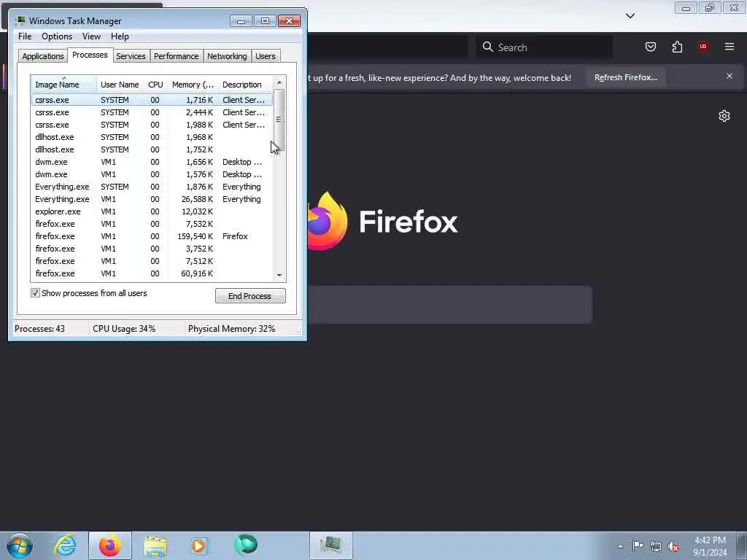
Task: Select firefox.exe row using 159,540 K
Action: pyautogui.click(x=152, y=236)
